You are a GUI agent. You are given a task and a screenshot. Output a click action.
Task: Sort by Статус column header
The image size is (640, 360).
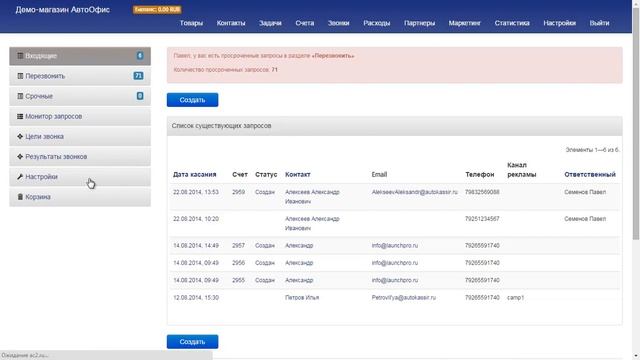coord(266,174)
